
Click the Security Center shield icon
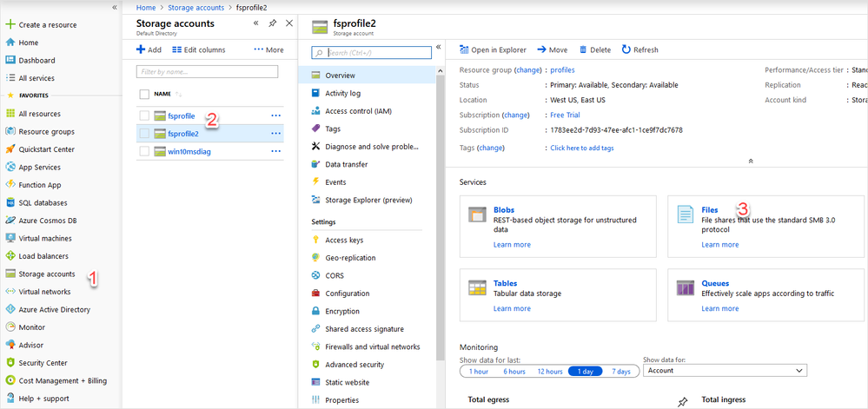pyautogui.click(x=10, y=363)
